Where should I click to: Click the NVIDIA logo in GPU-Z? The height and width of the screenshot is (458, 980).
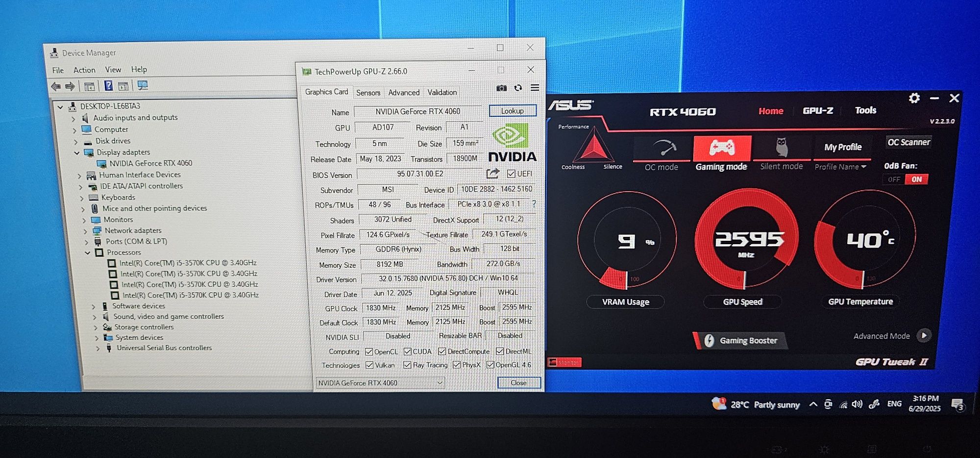pos(512,143)
